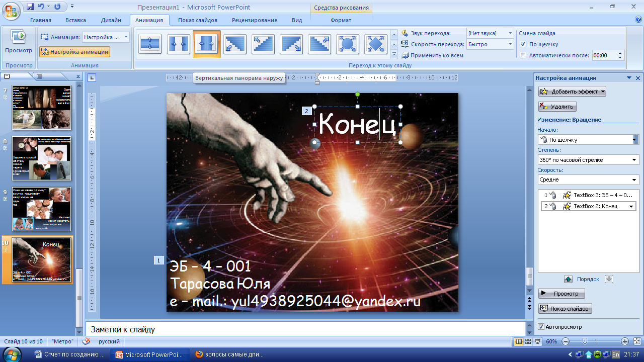Open animation pane options arrow
This screenshot has height=362, width=644.
[629, 78]
